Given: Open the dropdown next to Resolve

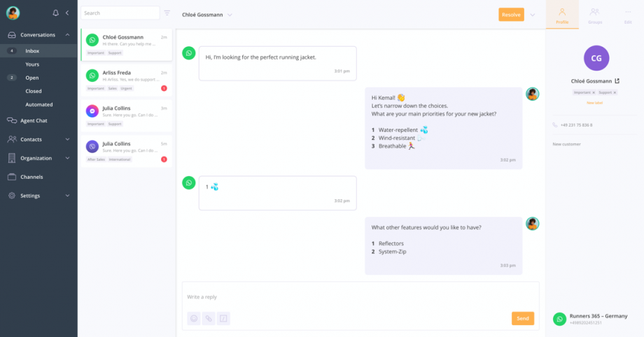Looking at the screenshot, I should pyautogui.click(x=532, y=15).
